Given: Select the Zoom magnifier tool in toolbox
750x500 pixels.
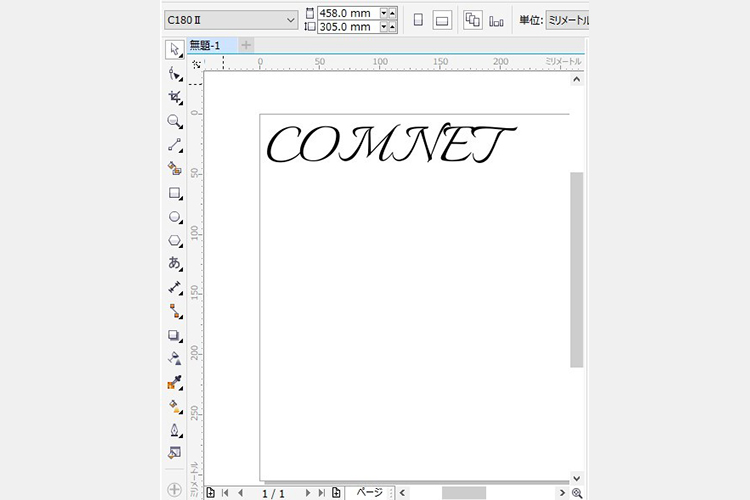Looking at the screenshot, I should coord(175,122).
